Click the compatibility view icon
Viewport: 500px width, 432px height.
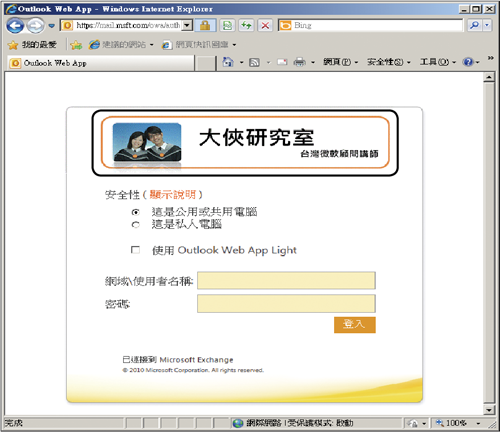tap(228, 25)
